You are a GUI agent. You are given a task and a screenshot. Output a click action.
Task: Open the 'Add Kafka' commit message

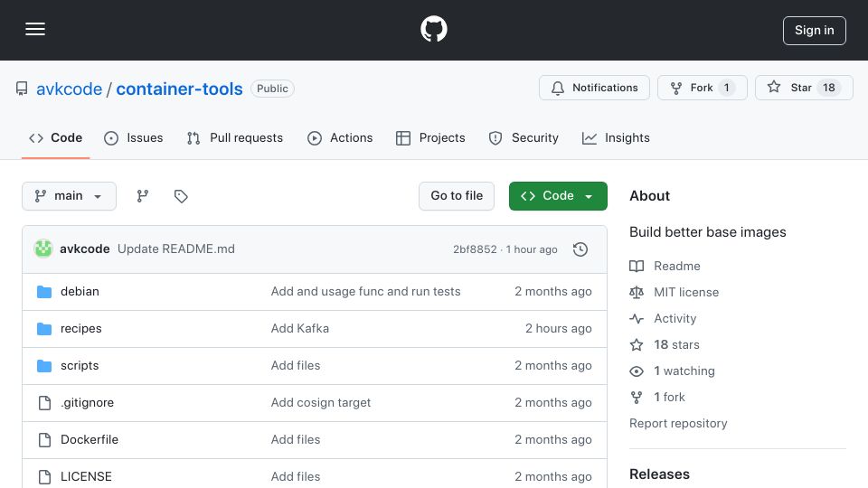tap(299, 329)
